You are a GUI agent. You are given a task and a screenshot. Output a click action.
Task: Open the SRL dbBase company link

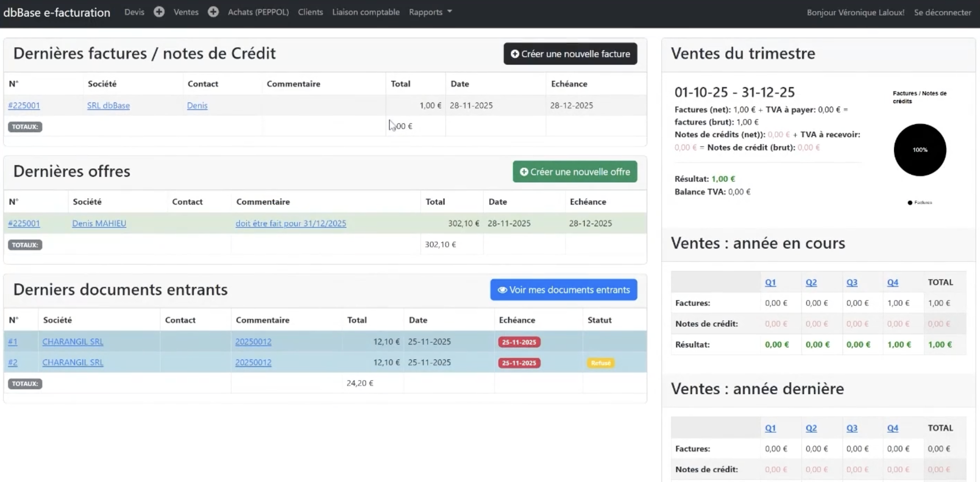(x=108, y=105)
